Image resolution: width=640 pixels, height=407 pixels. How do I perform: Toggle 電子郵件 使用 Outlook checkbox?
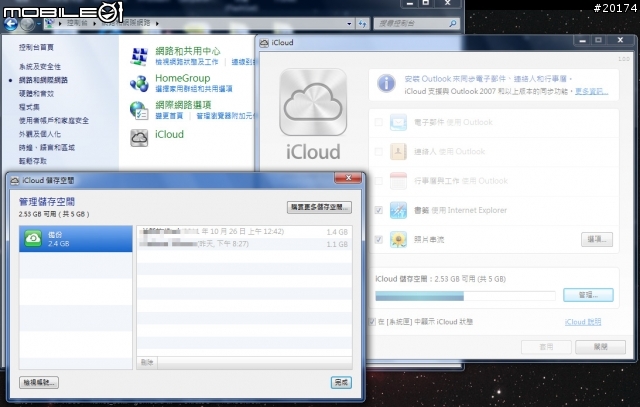[378, 122]
